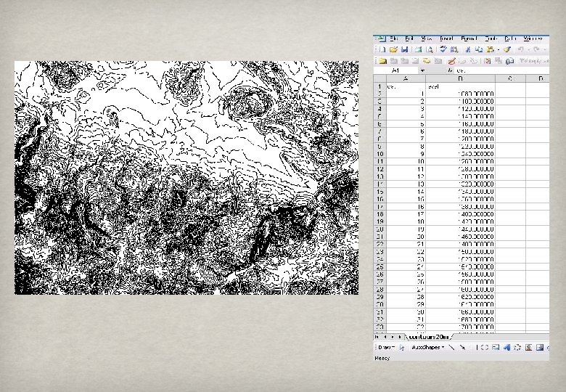
Task: Go to next sheet tab scroll button
Action: (393, 337)
